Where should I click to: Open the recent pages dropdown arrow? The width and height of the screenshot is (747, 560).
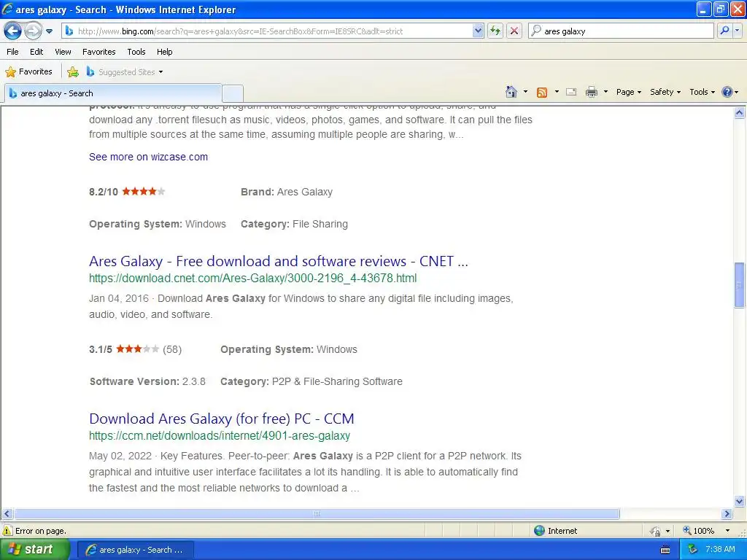[49, 31]
